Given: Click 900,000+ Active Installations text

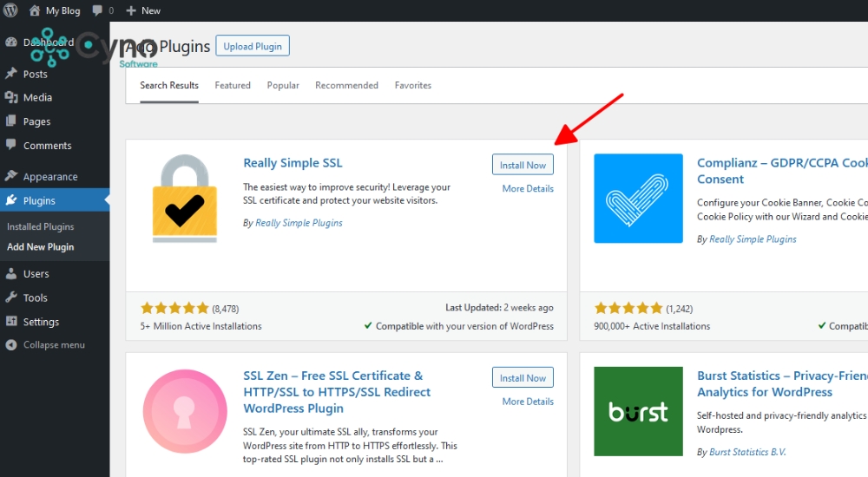Looking at the screenshot, I should tap(652, 326).
